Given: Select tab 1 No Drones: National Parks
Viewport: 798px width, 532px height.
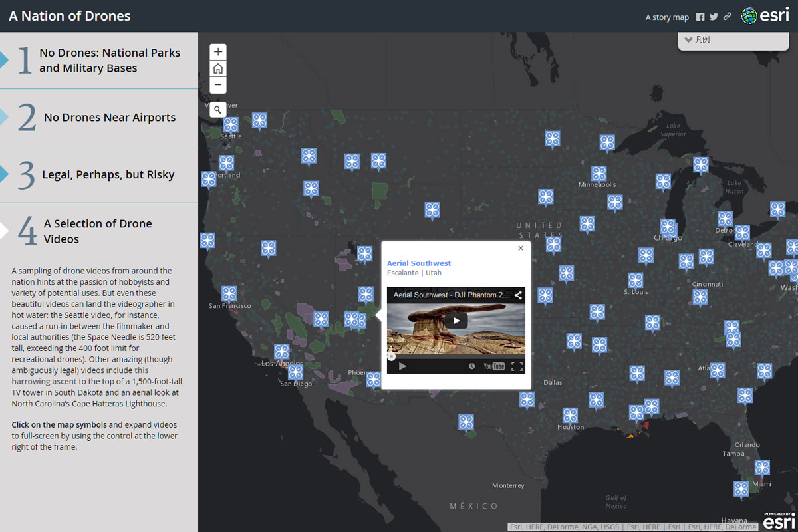Looking at the screenshot, I should [100, 61].
